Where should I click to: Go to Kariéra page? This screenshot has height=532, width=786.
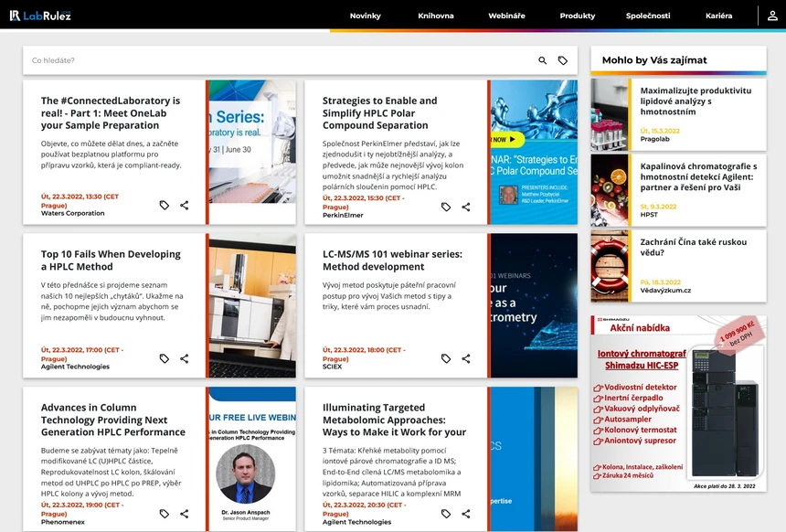[719, 16]
